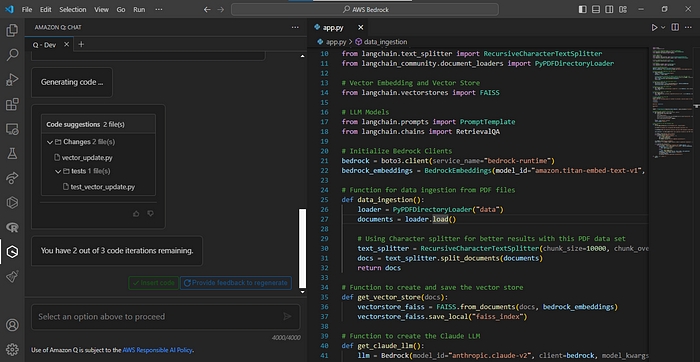Viewport: 700px width, 362px height.
Task: Close the Q - Dev chat tab
Action: [x=67, y=45]
